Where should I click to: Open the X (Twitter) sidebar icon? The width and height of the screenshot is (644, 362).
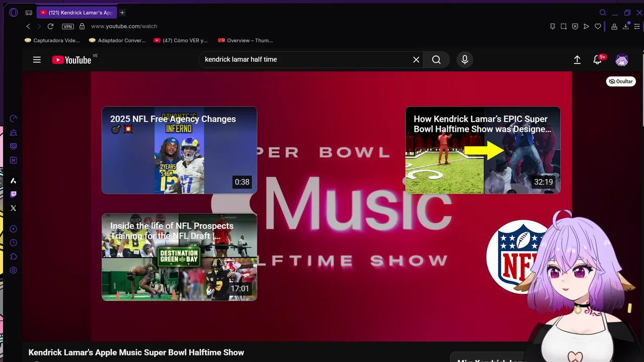(14, 208)
